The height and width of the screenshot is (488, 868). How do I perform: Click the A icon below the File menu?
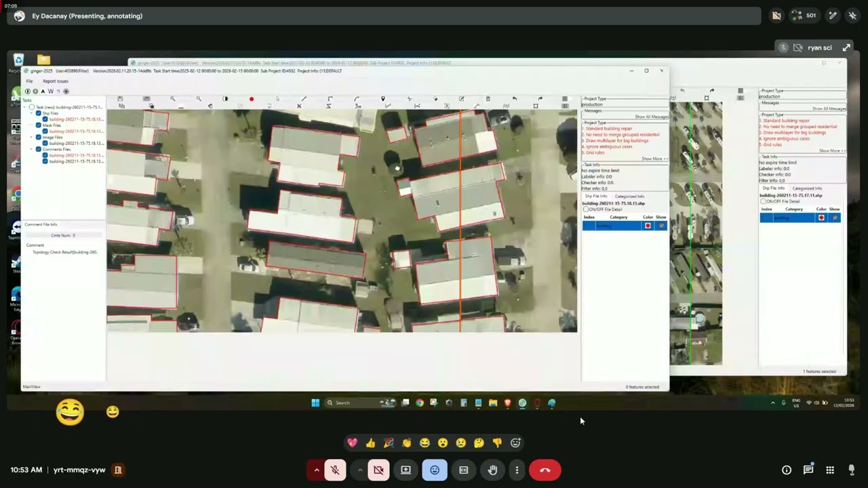43,91
